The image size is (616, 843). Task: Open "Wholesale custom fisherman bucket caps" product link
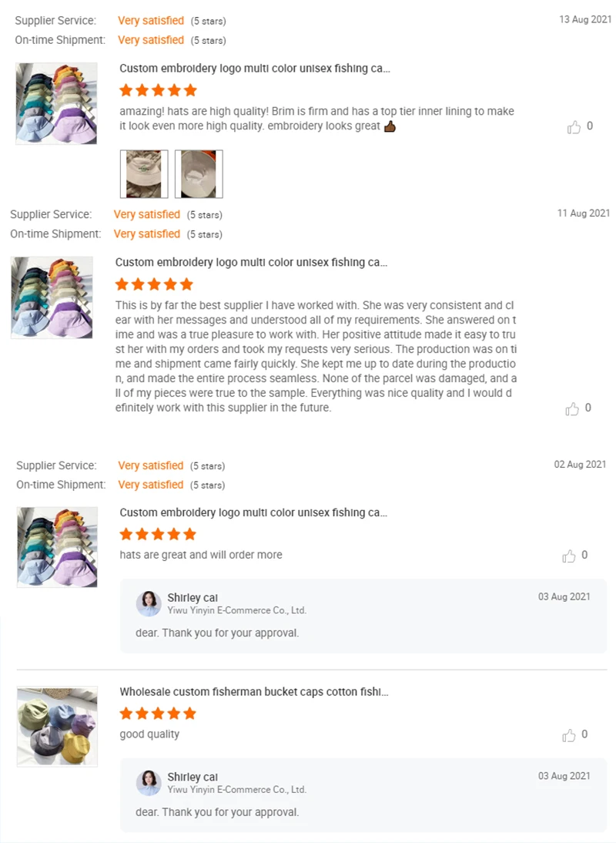[253, 692]
